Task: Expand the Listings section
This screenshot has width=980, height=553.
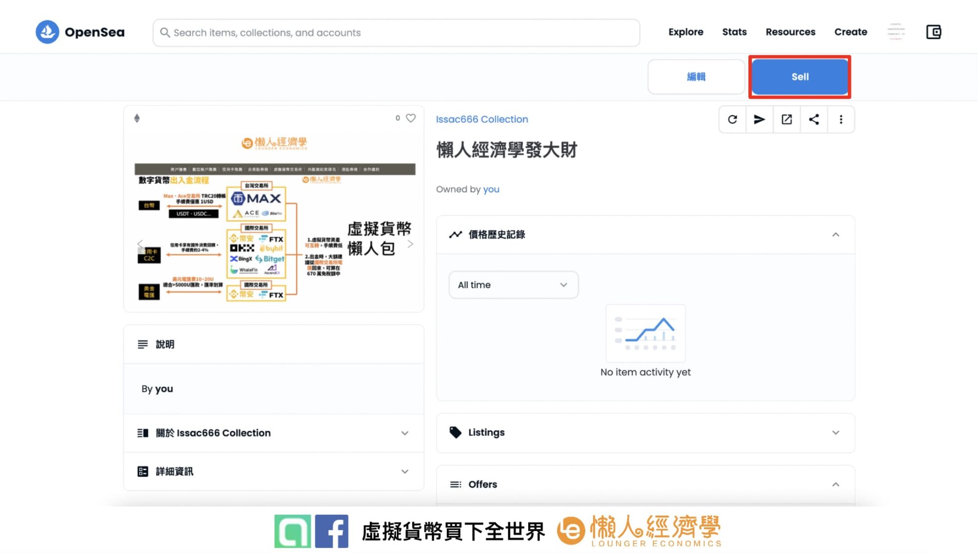Action: [835, 432]
